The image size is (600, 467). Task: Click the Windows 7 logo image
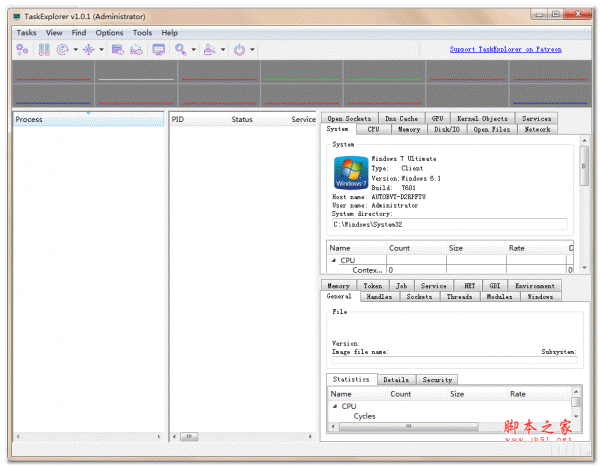(351, 173)
